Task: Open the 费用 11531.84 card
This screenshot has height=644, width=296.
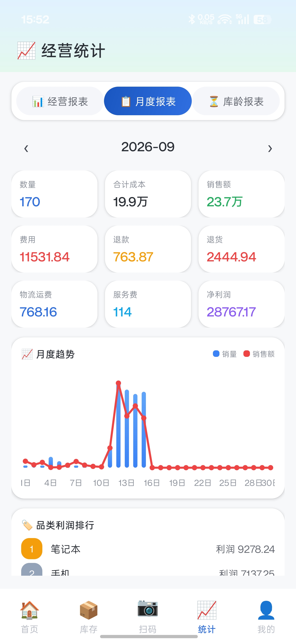Action: click(x=54, y=249)
